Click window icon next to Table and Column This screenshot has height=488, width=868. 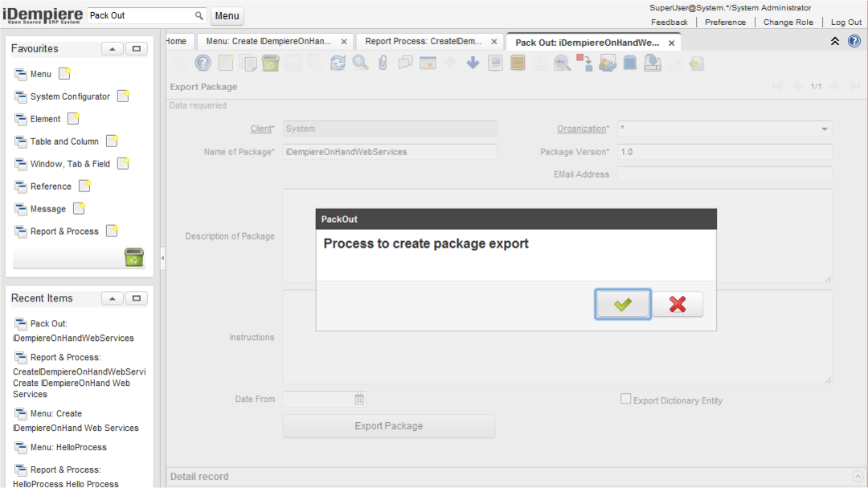[21, 141]
